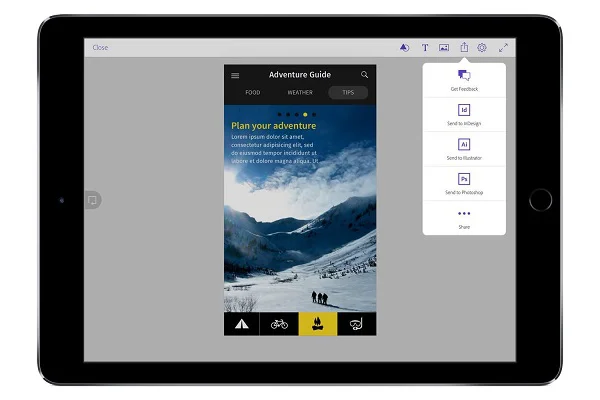Open the Share more options entry

[464, 218]
